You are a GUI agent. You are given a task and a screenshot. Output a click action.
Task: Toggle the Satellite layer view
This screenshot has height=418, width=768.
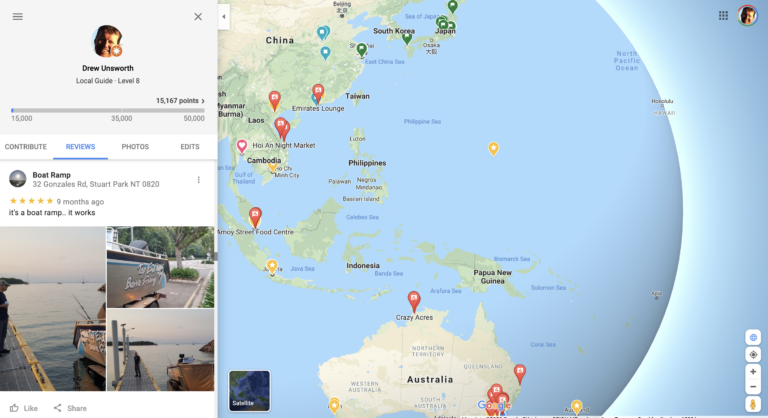249,391
